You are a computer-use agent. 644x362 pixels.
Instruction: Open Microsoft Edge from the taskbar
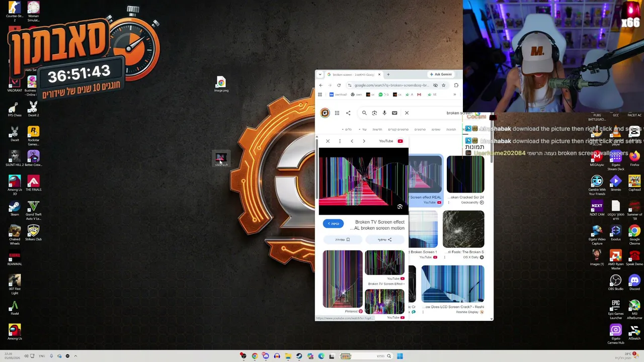321,356
